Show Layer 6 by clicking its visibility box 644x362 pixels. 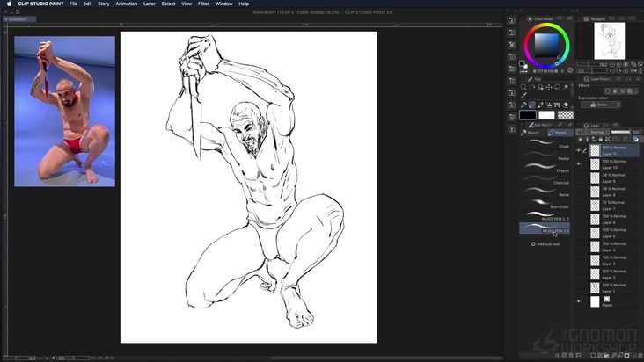(579, 220)
